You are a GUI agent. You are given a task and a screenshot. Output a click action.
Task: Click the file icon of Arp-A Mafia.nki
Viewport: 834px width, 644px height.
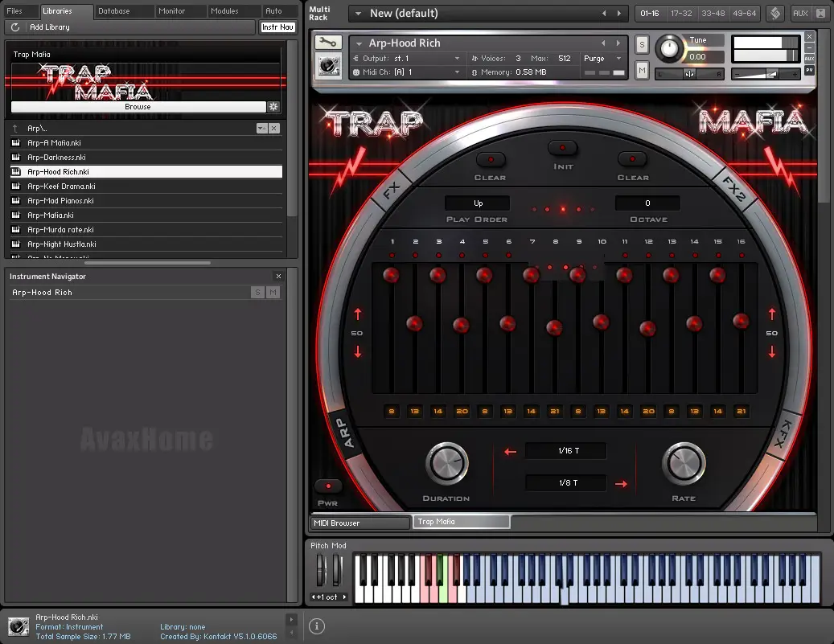point(16,142)
